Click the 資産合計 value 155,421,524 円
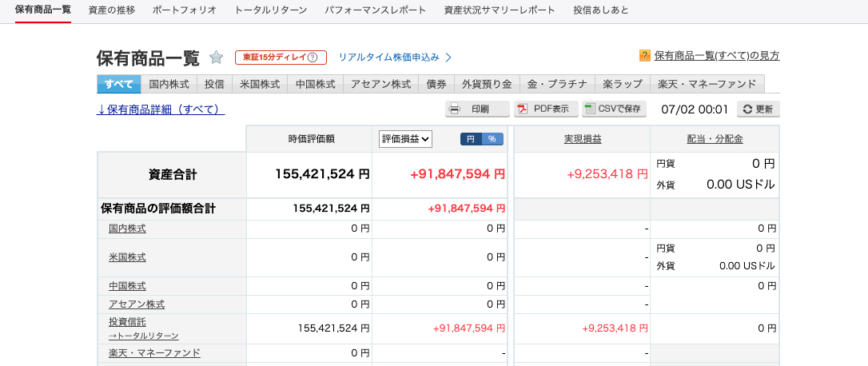Viewport: 868px width, 366px height. [x=322, y=174]
